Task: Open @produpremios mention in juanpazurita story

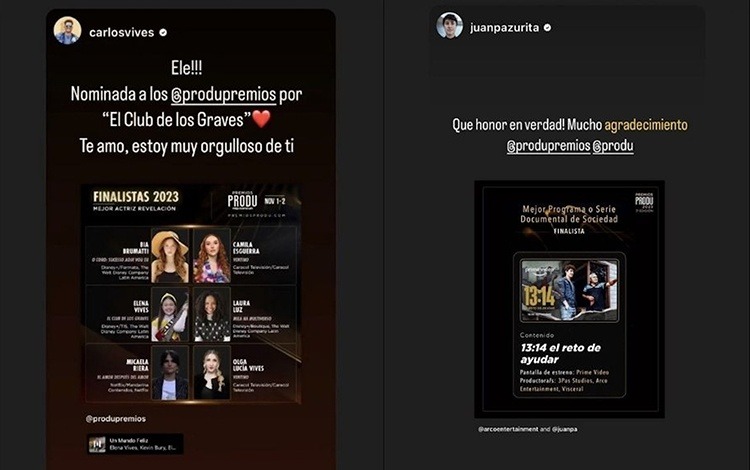Action: (x=549, y=146)
